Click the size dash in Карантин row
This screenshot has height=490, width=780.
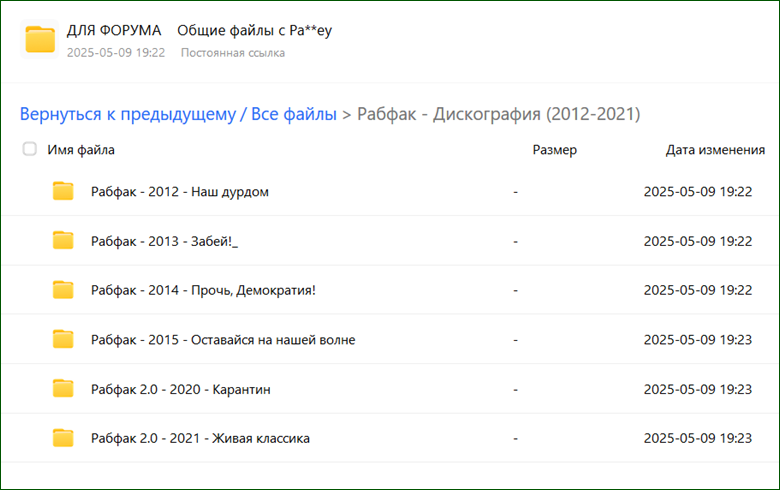(515, 390)
